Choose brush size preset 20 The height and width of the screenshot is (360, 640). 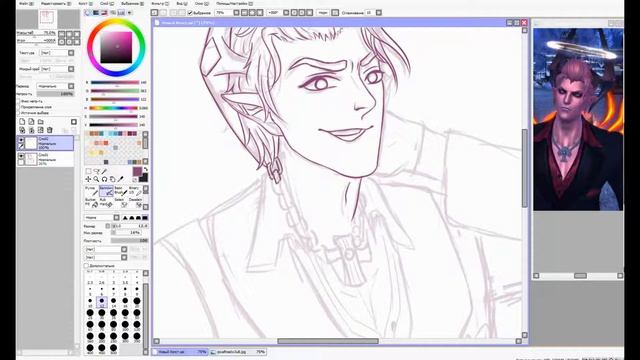137,302
